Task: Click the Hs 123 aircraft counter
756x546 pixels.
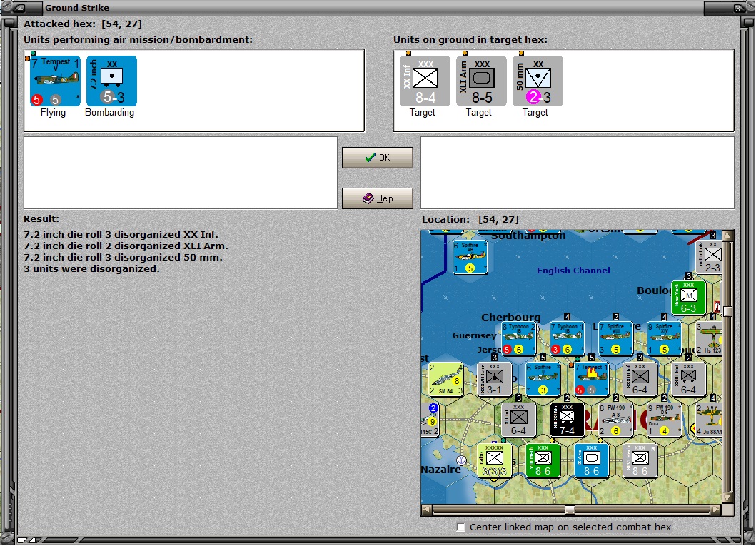Action: 709,338
